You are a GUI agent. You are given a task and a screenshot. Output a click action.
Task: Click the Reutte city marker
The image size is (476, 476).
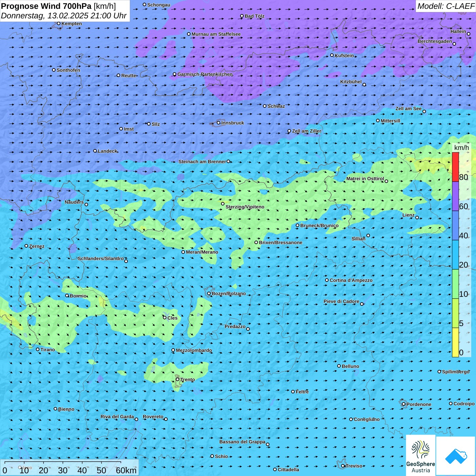click(119, 75)
